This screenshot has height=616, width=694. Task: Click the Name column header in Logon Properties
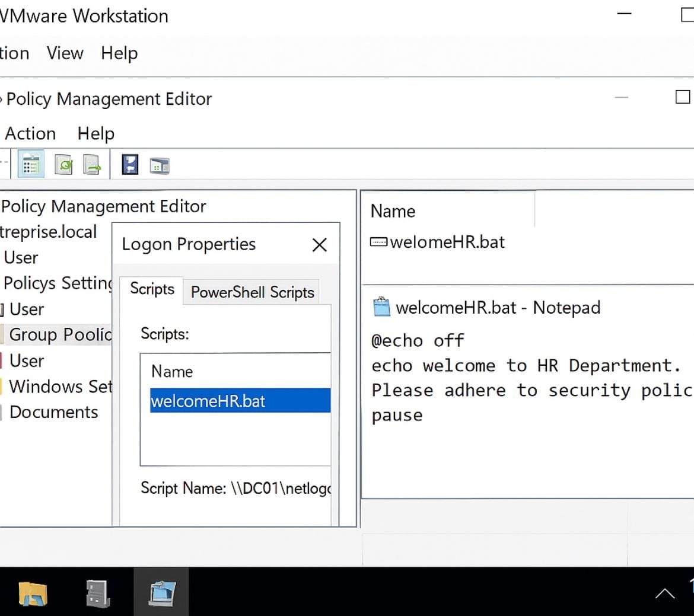point(172,371)
